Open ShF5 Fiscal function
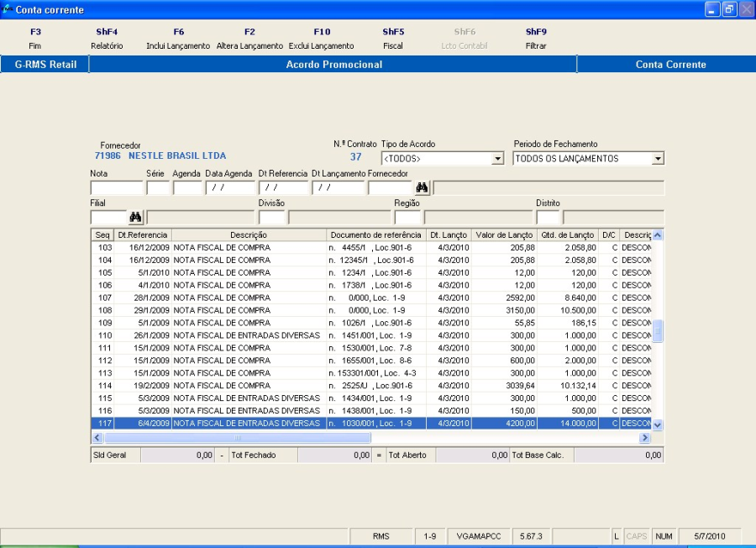The height and width of the screenshot is (548, 756). pyautogui.click(x=393, y=39)
